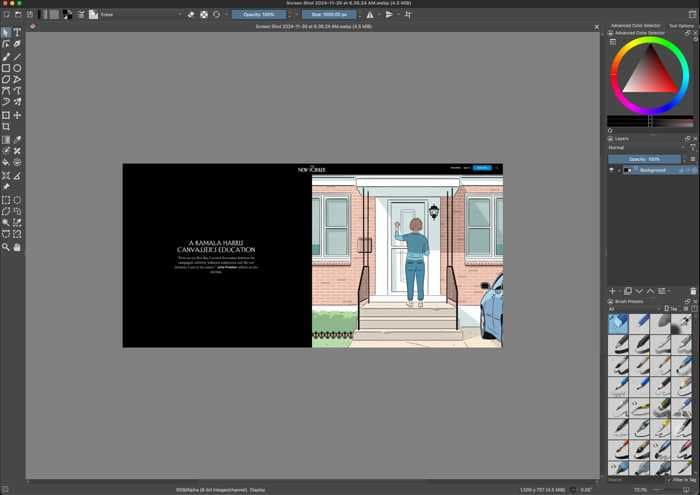The height and width of the screenshot is (495, 700).
Task: Select the Crop tool in the toolbox
Action: (6, 127)
